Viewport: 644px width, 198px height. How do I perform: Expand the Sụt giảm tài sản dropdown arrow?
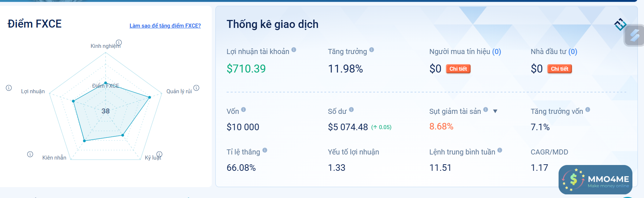click(495, 111)
